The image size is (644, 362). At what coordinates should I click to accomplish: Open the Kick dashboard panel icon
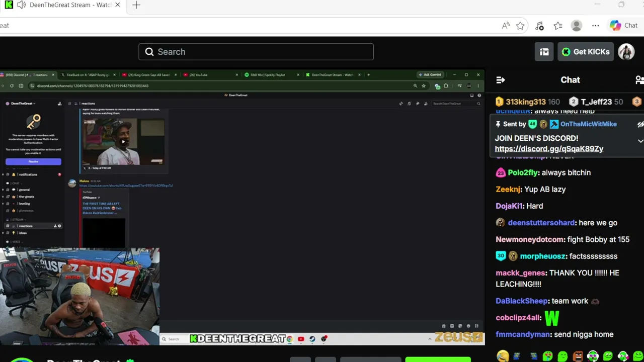(x=544, y=52)
